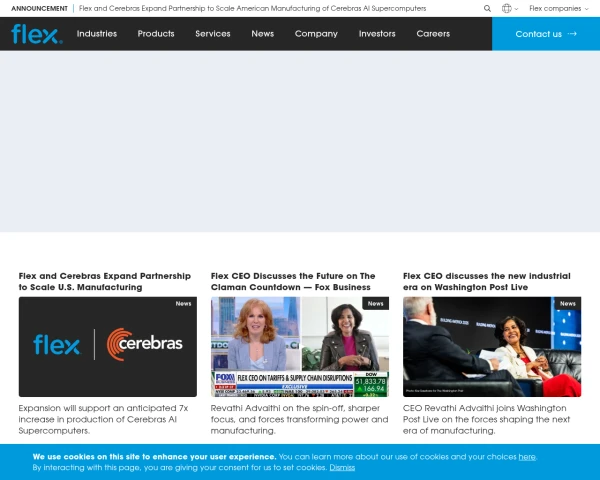
Task: Click the Washington Post Live stage thumbnail
Action: pos(492,346)
